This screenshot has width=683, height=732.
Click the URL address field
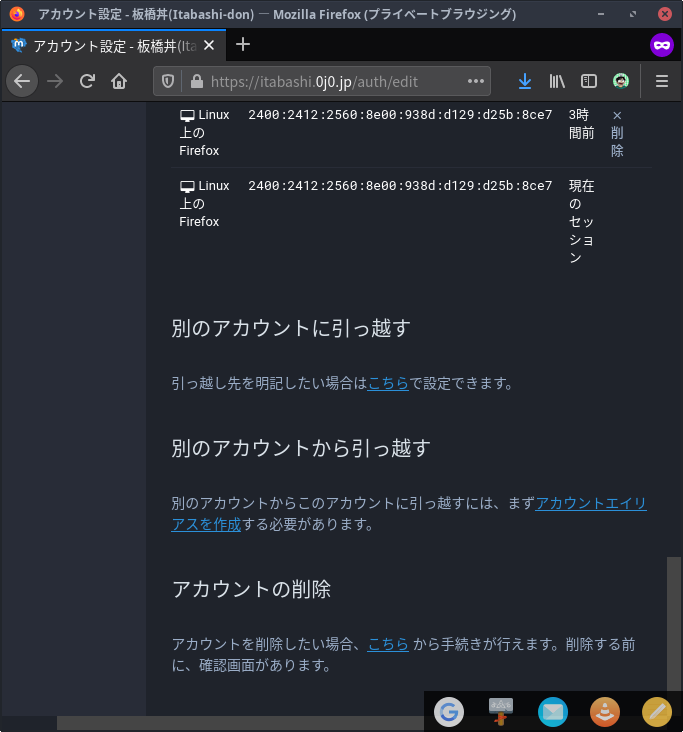330,81
